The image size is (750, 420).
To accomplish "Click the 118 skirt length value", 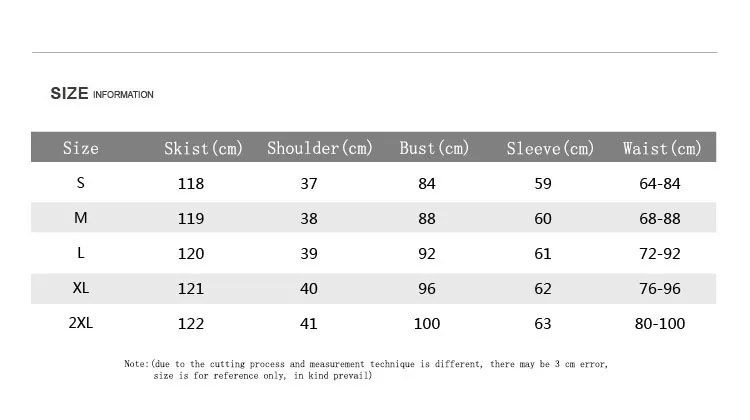I will (x=191, y=184).
